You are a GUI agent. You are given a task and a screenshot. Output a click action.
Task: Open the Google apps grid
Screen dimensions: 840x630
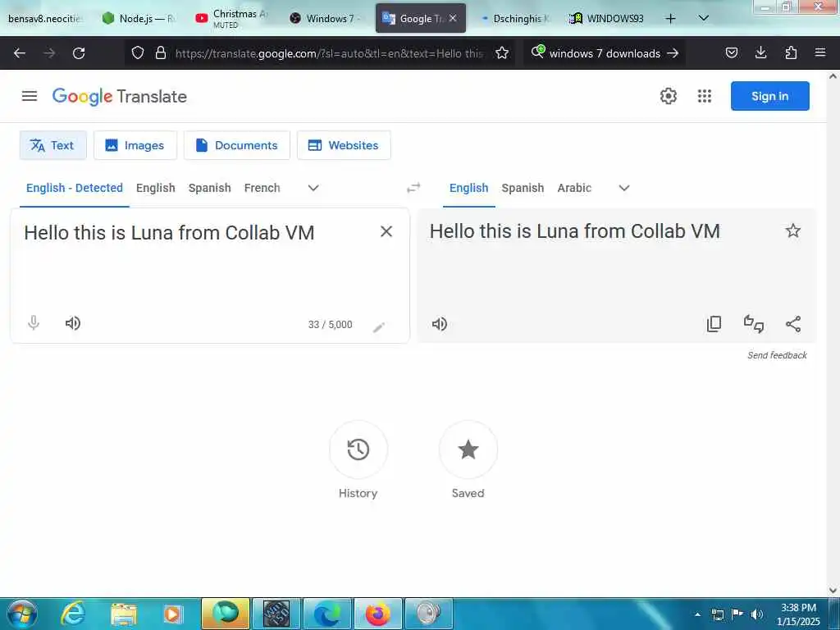coord(705,97)
